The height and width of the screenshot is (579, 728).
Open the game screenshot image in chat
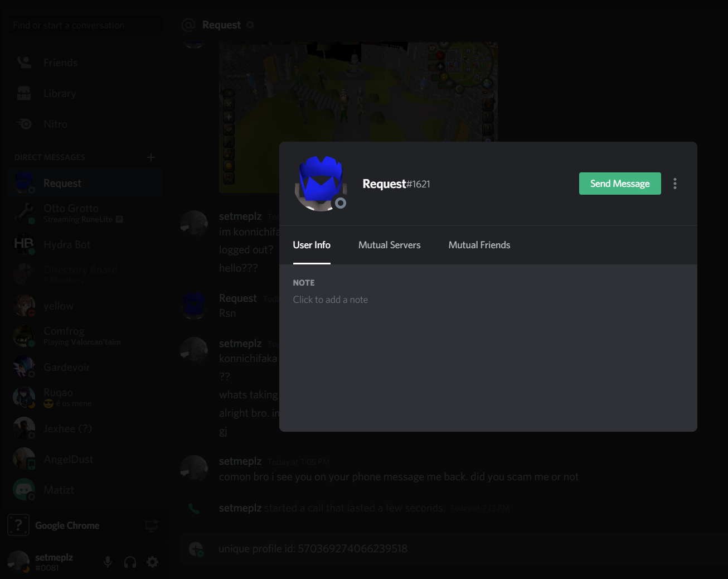pos(358,117)
